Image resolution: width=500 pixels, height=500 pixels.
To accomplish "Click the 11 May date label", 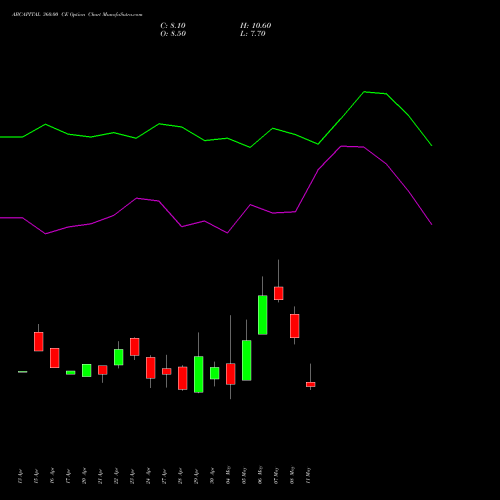I will [308, 475].
